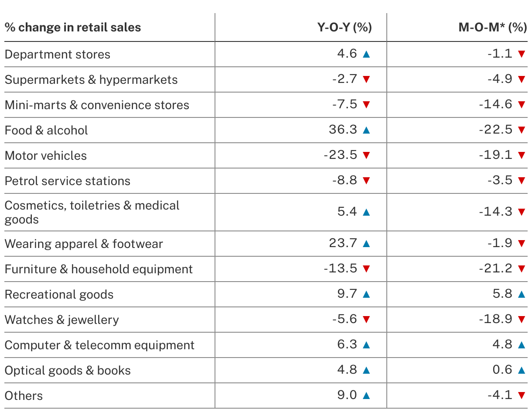Click red down triangle next to Furniture -13.5
532x413 pixels.
[x=366, y=269]
